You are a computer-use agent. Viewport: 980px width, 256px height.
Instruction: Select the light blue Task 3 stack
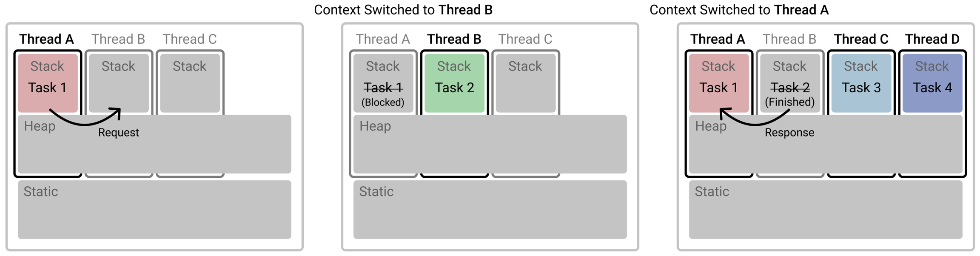tap(861, 83)
